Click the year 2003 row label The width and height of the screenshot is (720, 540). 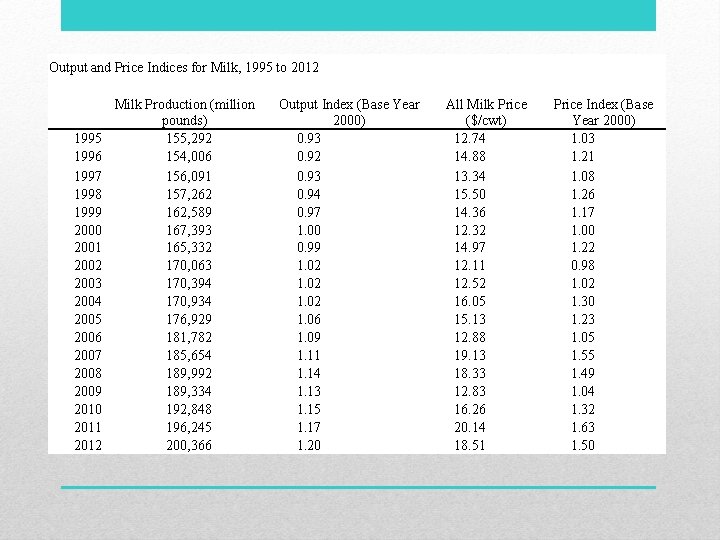[x=88, y=283]
